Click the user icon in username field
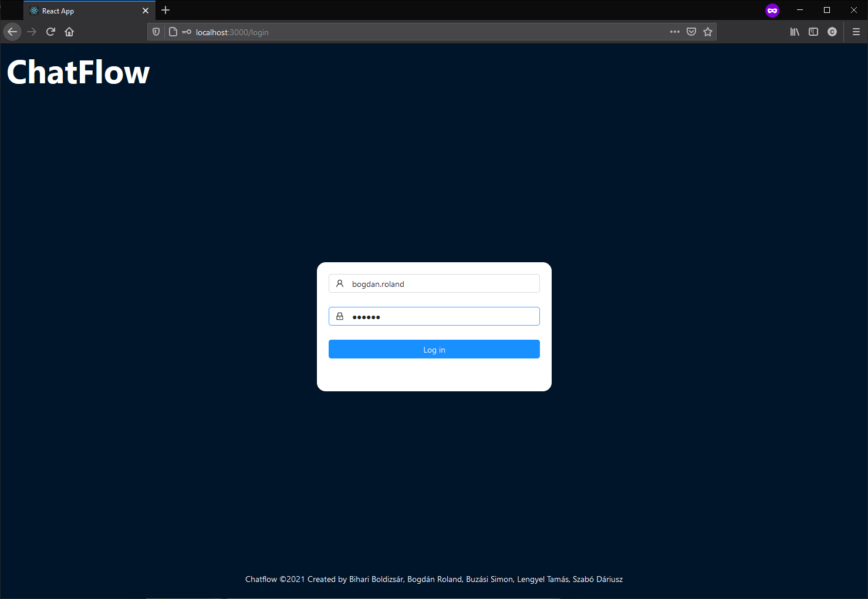The image size is (868, 599). tap(340, 283)
